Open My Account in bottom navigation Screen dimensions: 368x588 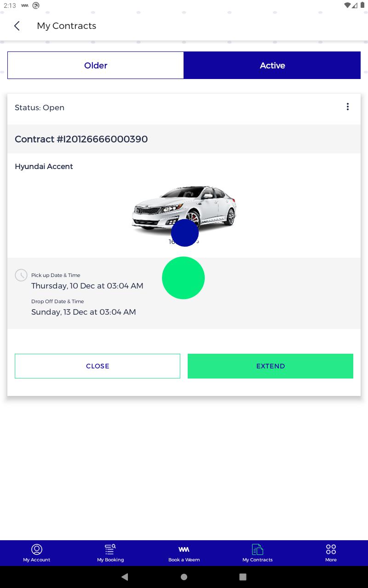(37, 553)
